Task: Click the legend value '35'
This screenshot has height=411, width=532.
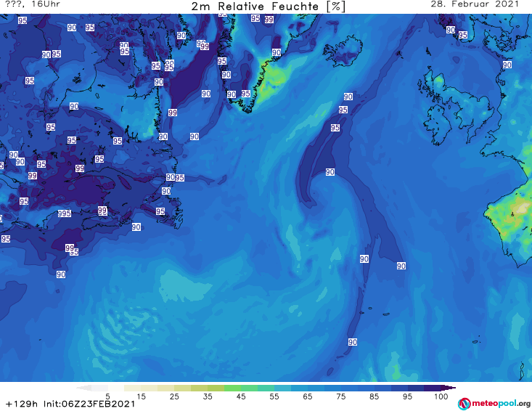Action: click(x=208, y=396)
